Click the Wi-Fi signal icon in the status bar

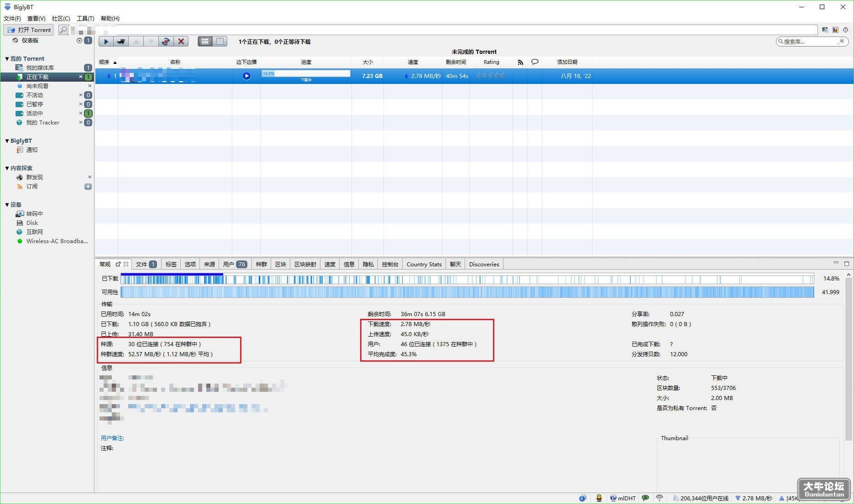click(x=660, y=498)
